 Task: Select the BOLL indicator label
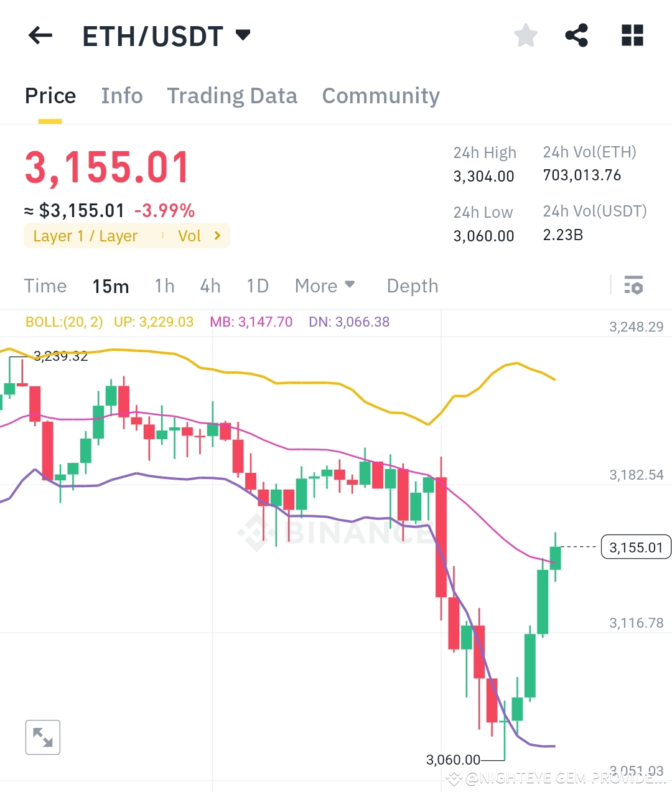pos(63,322)
